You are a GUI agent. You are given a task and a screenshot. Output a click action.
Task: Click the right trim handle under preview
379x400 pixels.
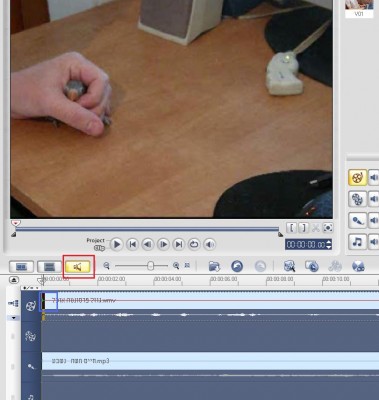coord(281,235)
